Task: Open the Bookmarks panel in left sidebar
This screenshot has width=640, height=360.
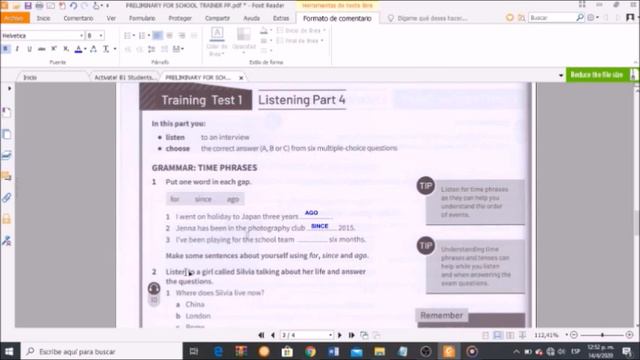Action: point(7,113)
